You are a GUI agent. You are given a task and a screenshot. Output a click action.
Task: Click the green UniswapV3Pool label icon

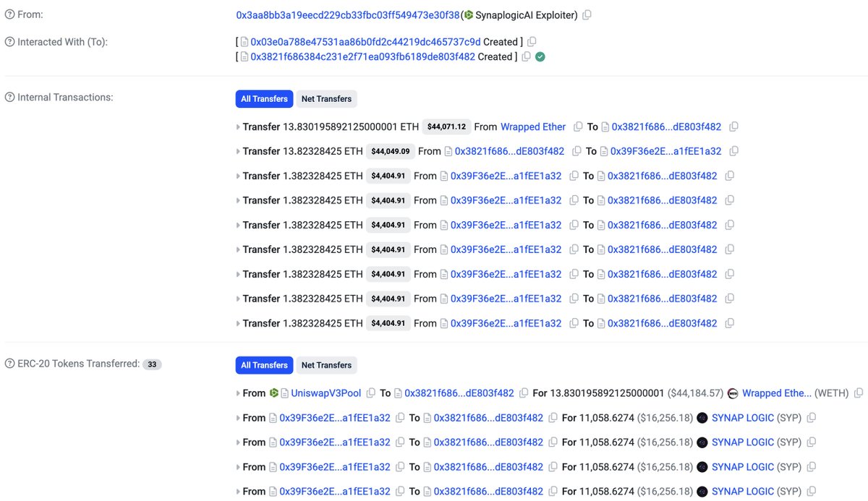click(x=274, y=393)
